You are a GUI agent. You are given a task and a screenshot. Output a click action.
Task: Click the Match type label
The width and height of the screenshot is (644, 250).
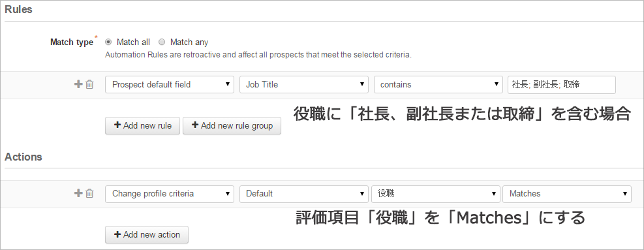coord(72,42)
